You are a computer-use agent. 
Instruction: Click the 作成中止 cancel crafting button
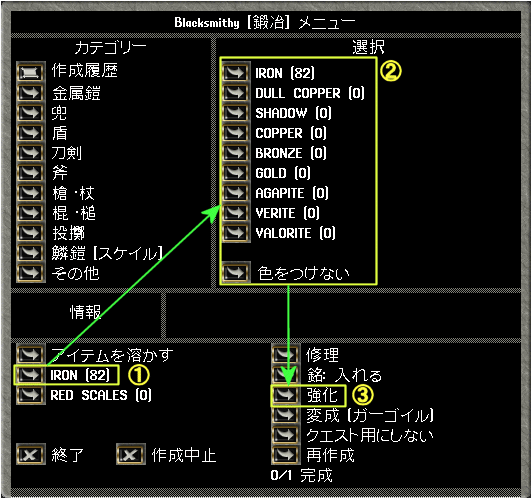(x=131, y=455)
